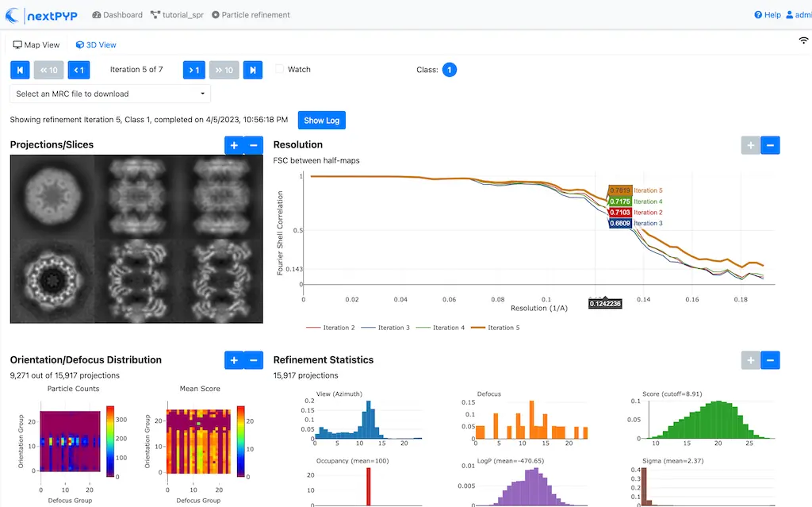Enable the Watch checkbox

click(x=279, y=70)
